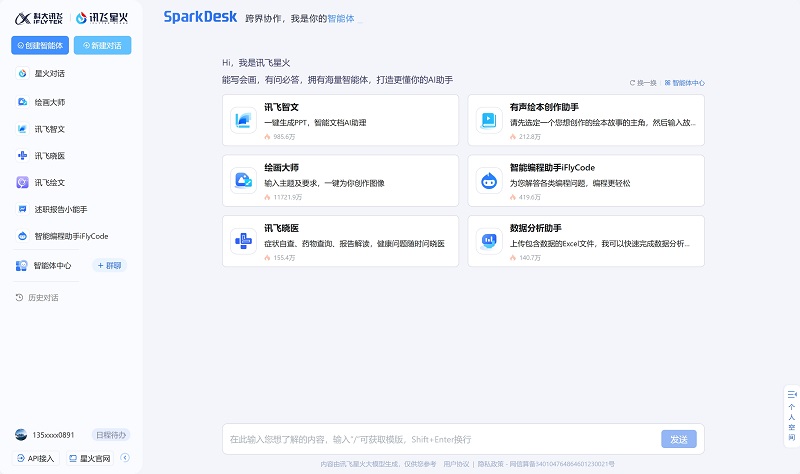
Task: Open the 讯飞晓医 assistant card
Action: [340, 241]
